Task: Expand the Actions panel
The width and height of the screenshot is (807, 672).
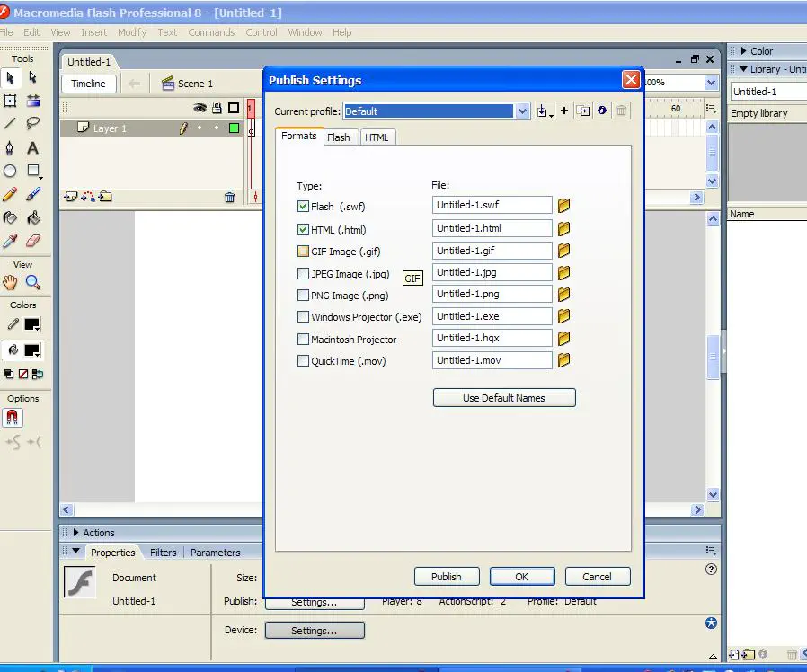Action: (76, 533)
